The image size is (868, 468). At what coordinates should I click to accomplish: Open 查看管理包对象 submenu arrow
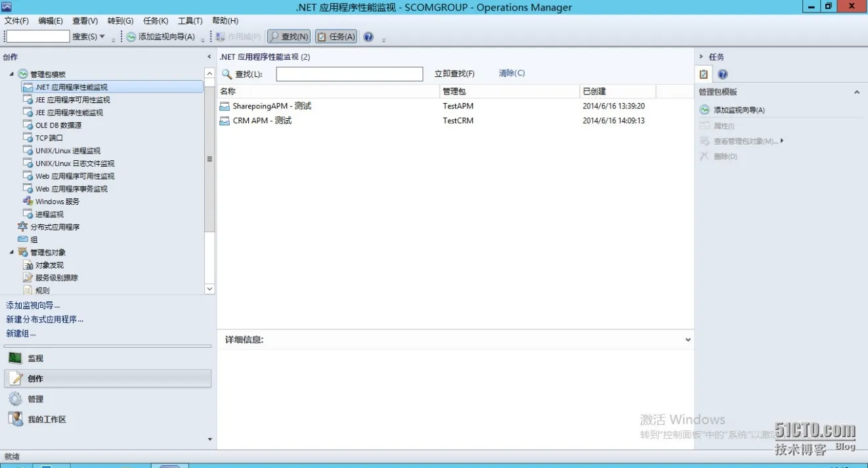pos(783,140)
